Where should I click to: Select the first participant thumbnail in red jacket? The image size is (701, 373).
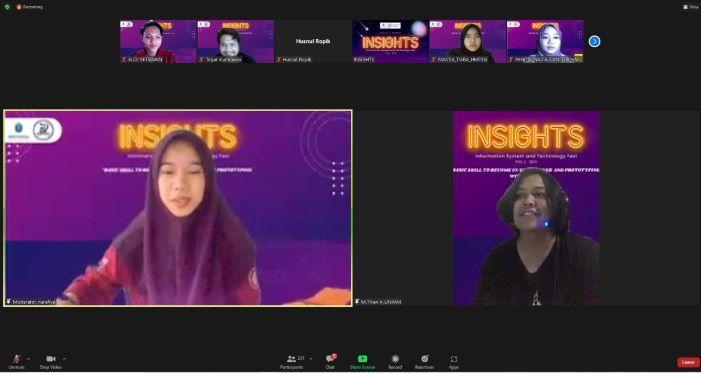tap(158, 41)
